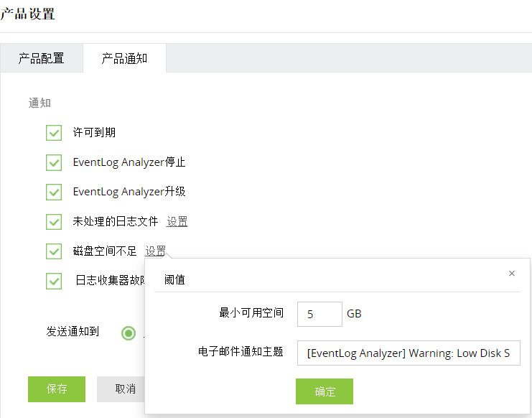This screenshot has height=418, width=532.
Task: Select the radio button beside 发送通知到
Action: click(x=129, y=333)
